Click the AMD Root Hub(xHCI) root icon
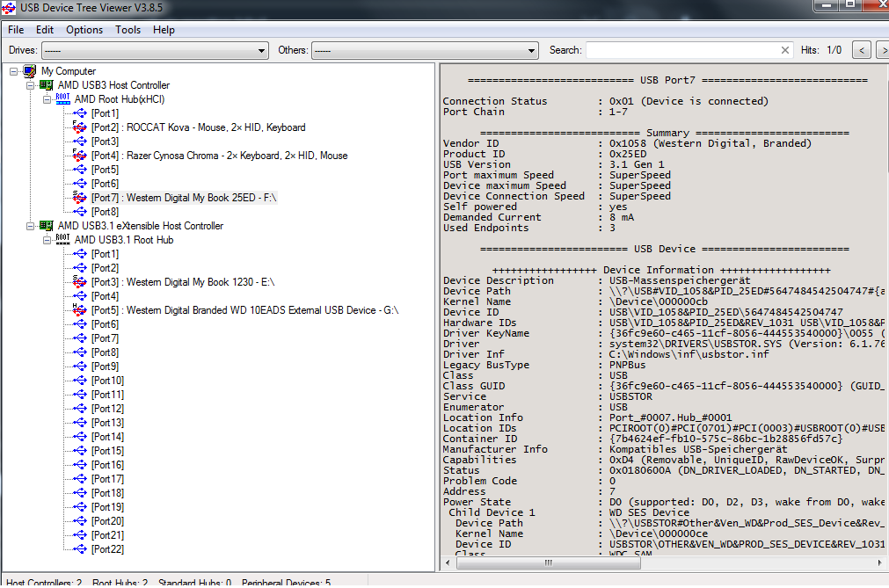The height and width of the screenshot is (588, 889). click(x=63, y=99)
